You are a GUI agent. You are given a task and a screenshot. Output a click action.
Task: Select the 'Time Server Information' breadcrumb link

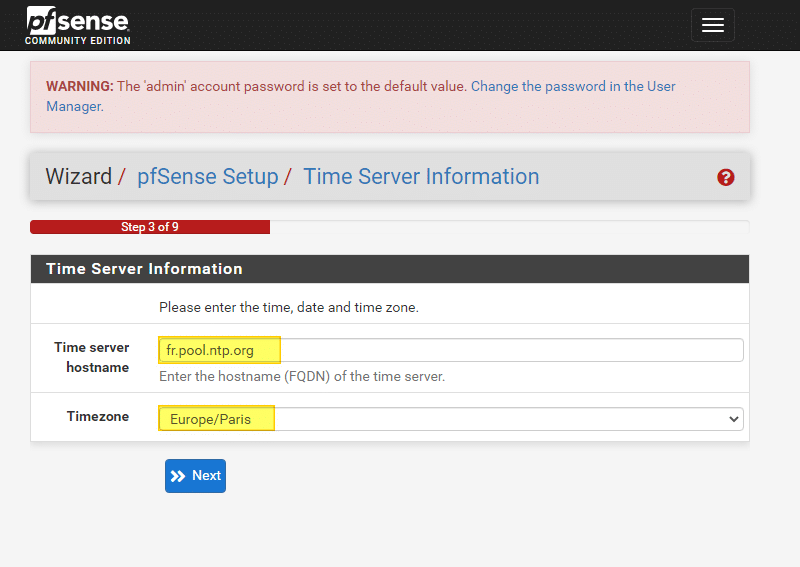click(421, 177)
